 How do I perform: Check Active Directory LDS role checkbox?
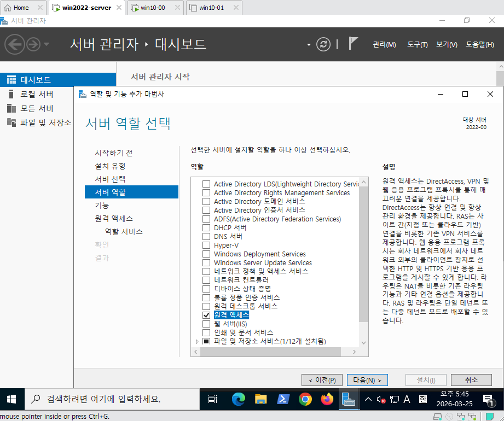pyautogui.click(x=206, y=184)
